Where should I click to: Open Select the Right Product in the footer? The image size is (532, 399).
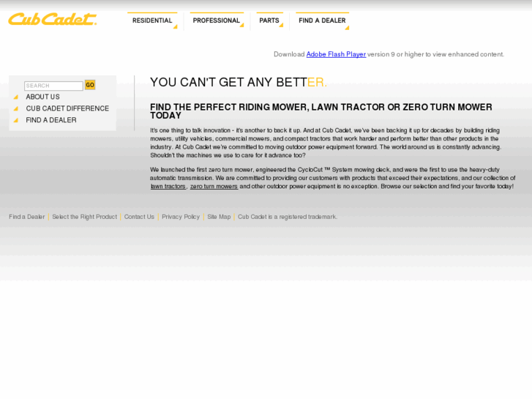(x=84, y=217)
